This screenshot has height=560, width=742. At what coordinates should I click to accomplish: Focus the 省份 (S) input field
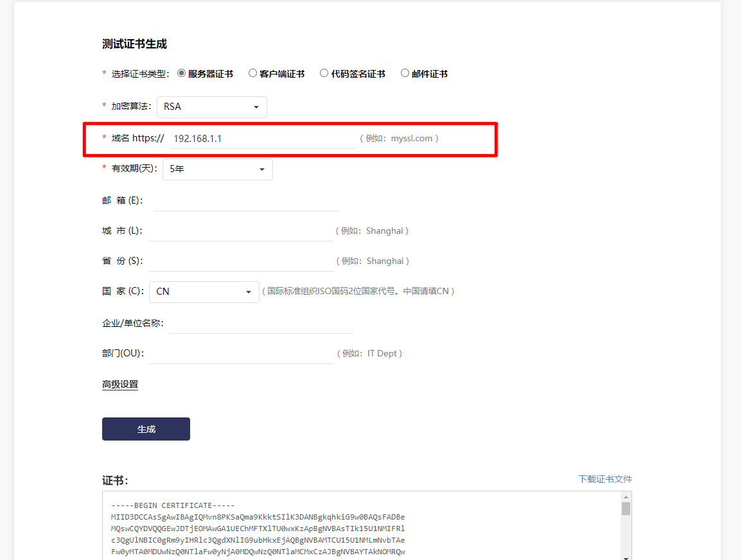[242, 261]
